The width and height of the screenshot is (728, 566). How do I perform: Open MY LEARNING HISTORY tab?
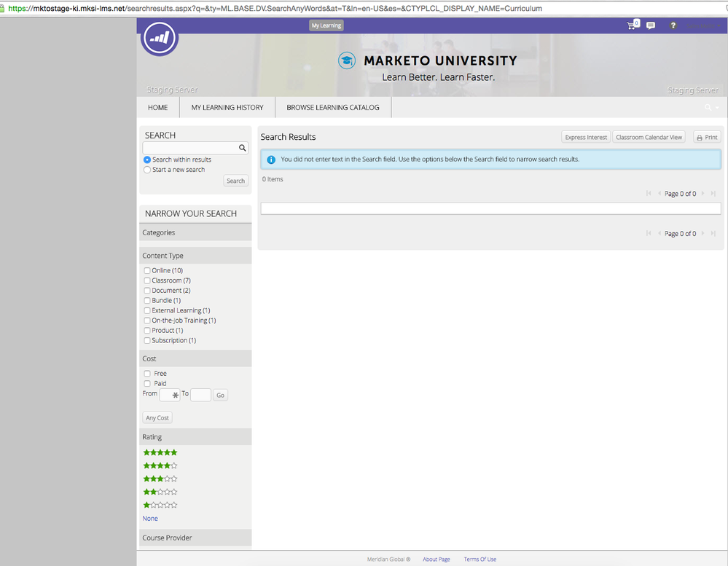[x=227, y=107]
